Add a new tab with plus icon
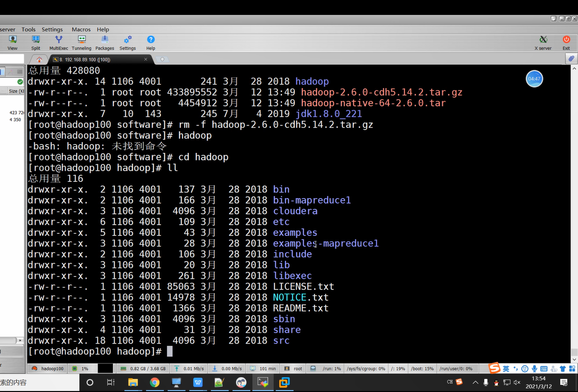 click(162, 59)
